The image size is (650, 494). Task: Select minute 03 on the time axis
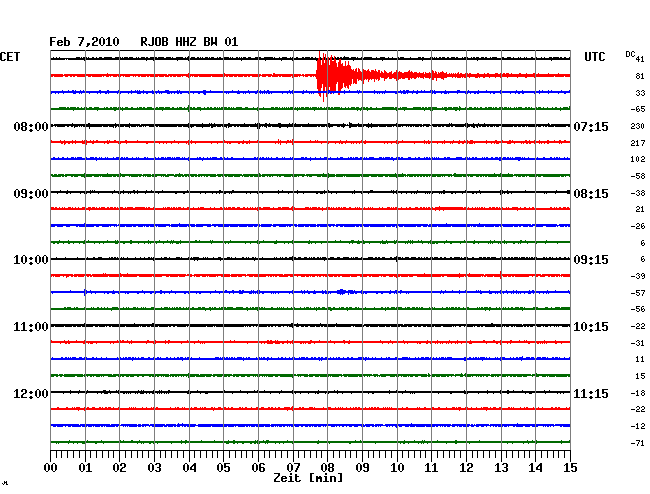(x=155, y=467)
